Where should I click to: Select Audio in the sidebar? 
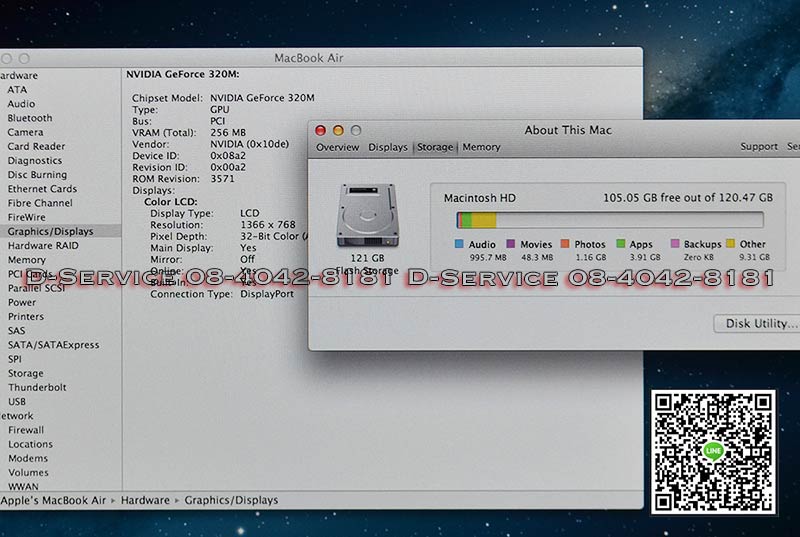tap(21, 104)
